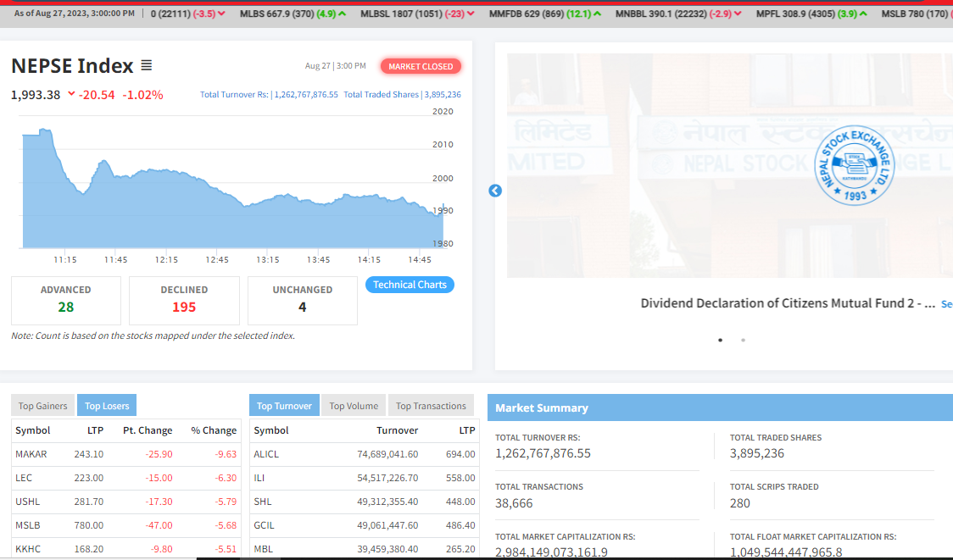953x560 pixels.
Task: Click the MLBSL 1807 ticker entry
Action: click(x=417, y=14)
